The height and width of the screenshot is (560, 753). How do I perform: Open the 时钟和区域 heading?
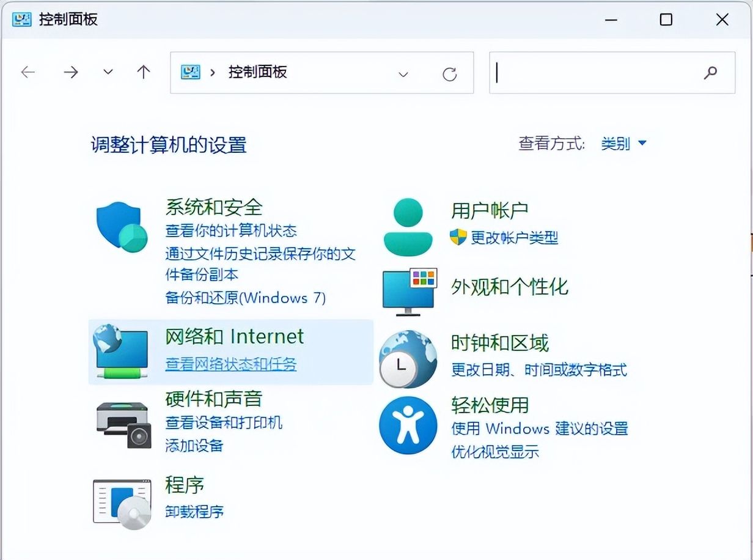(x=500, y=343)
